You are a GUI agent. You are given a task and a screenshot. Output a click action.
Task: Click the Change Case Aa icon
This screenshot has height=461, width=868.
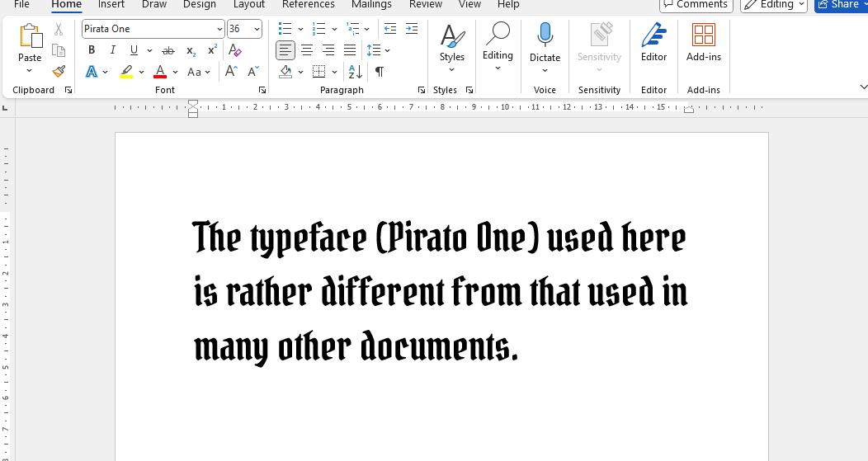pos(194,72)
